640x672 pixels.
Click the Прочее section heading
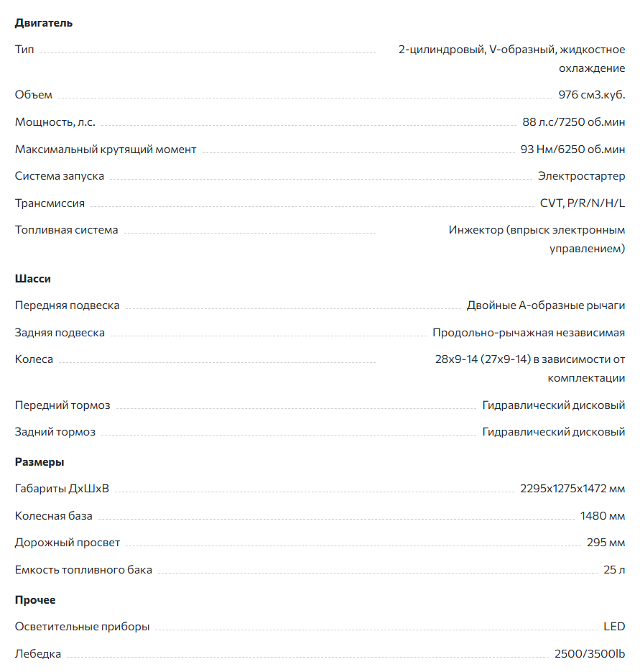pos(35,600)
